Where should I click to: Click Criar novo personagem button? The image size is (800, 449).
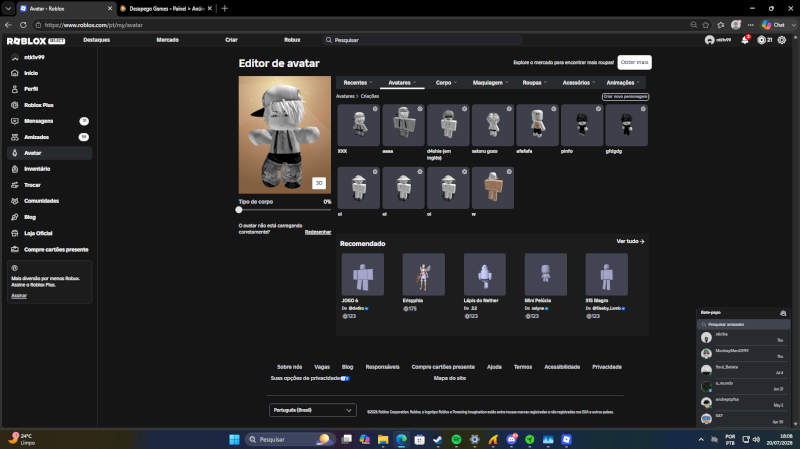pyautogui.click(x=625, y=96)
